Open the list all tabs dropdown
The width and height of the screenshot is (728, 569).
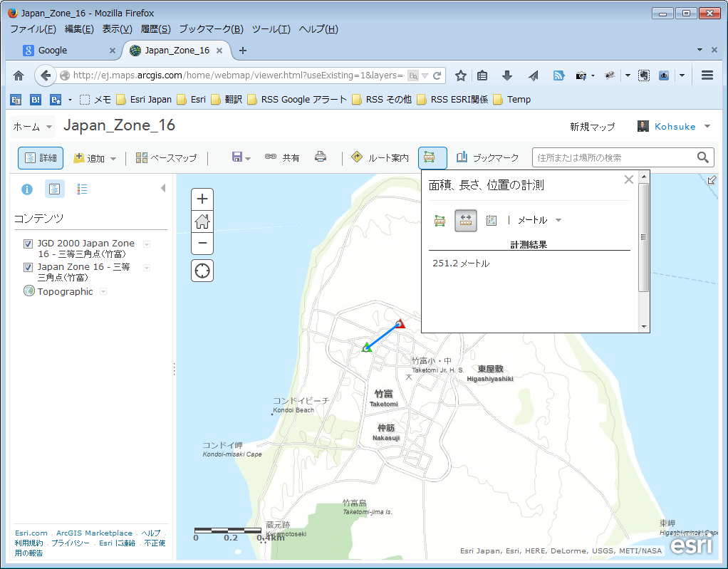[x=700, y=50]
